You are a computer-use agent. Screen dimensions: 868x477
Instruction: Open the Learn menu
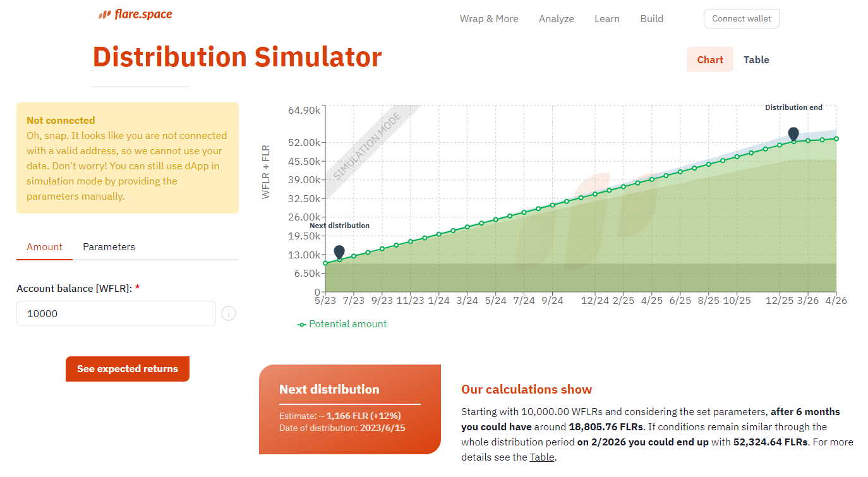point(606,19)
